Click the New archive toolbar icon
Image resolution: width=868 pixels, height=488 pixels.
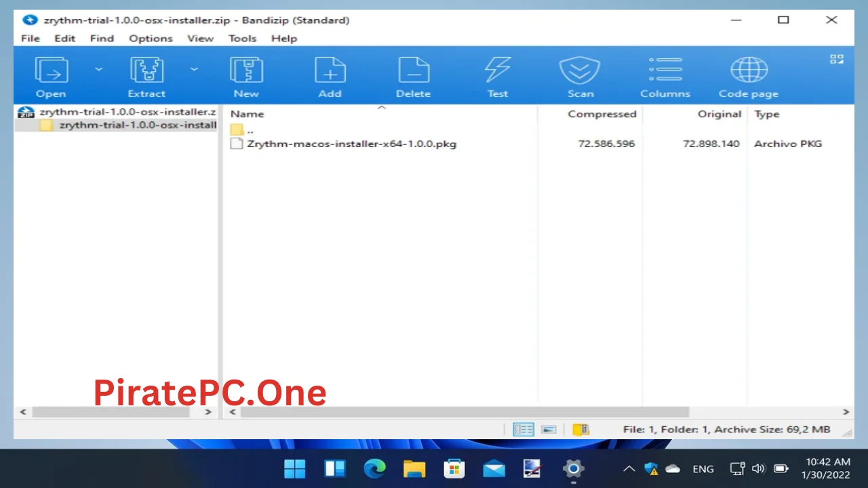[246, 70]
